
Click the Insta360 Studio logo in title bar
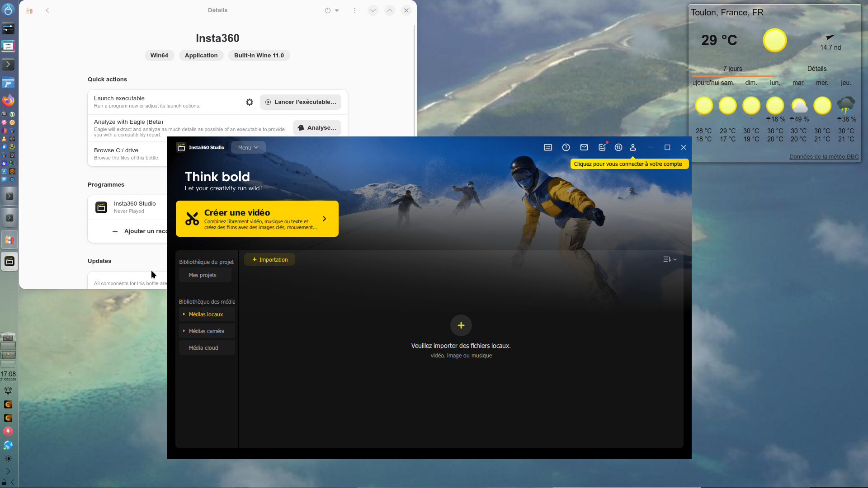tap(181, 147)
